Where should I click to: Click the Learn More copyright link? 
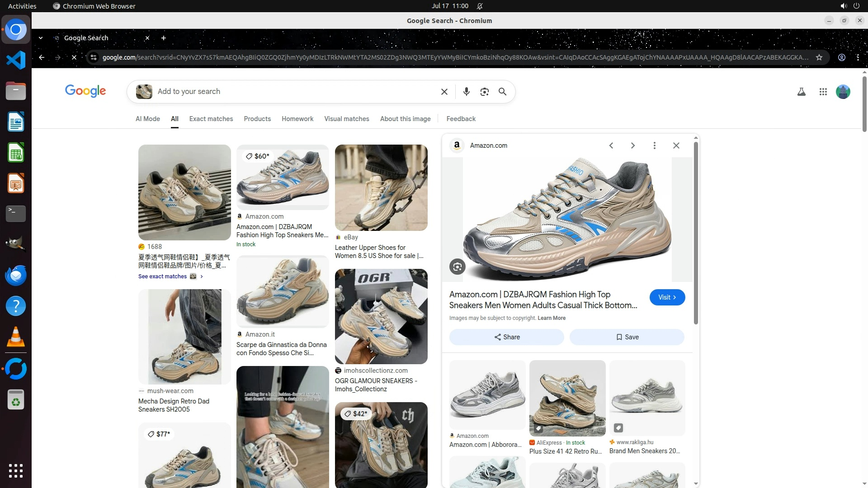point(551,318)
